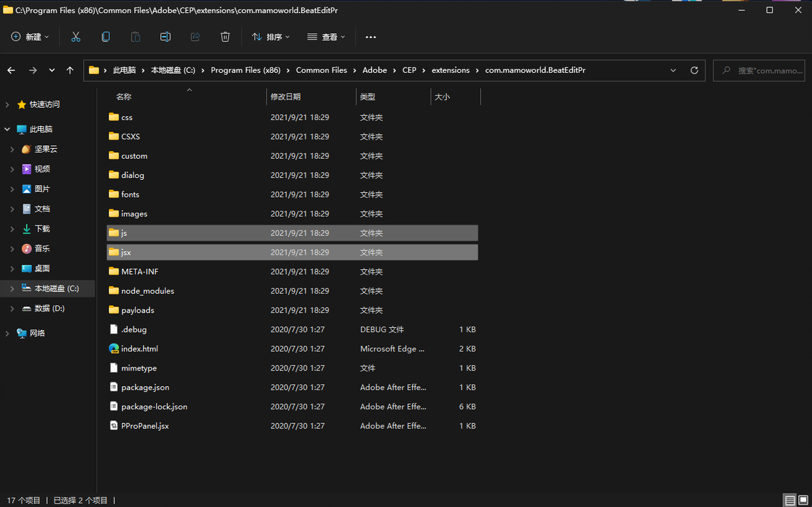Image resolution: width=812 pixels, height=507 pixels.
Task: Click the Delete trash icon
Action: pos(225,37)
